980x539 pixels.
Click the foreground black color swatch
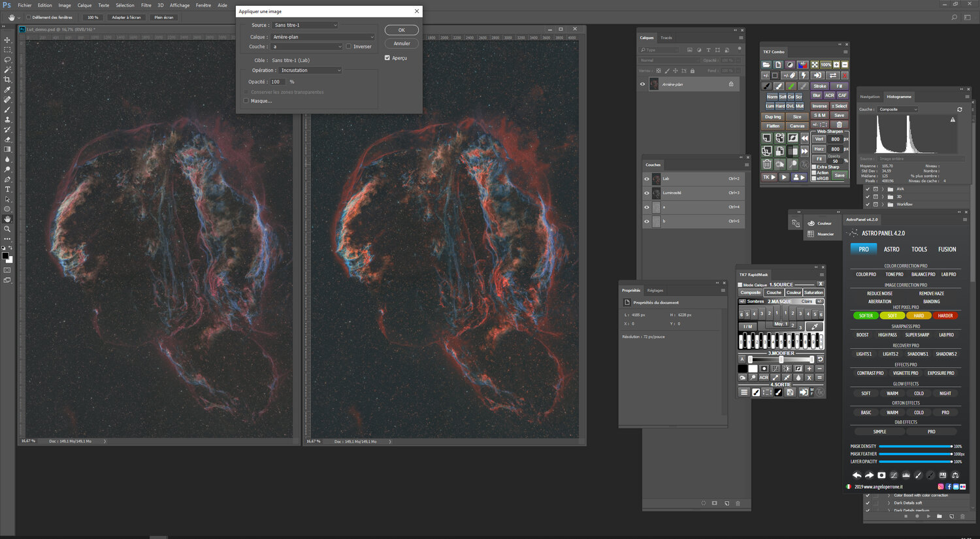click(x=5, y=256)
